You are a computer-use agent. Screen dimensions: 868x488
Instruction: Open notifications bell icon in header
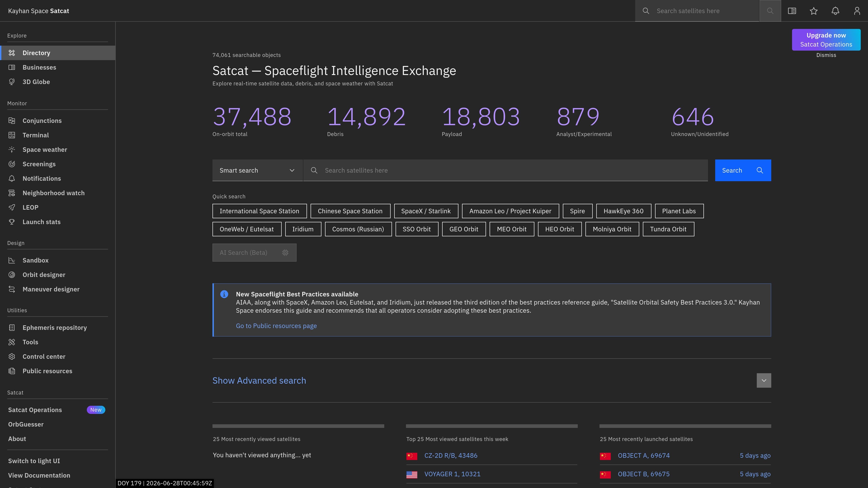[835, 11]
